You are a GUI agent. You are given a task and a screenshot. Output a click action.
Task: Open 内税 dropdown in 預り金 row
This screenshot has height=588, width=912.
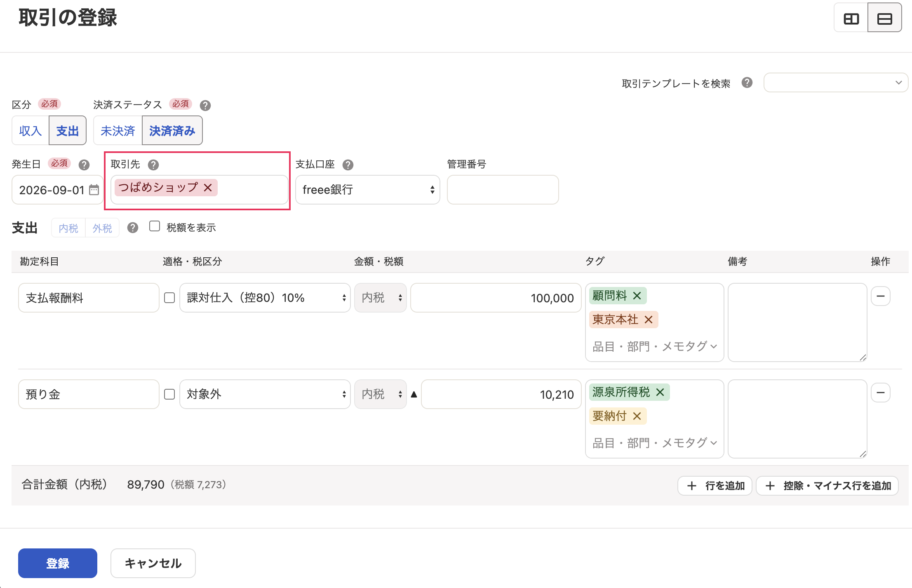(x=381, y=394)
